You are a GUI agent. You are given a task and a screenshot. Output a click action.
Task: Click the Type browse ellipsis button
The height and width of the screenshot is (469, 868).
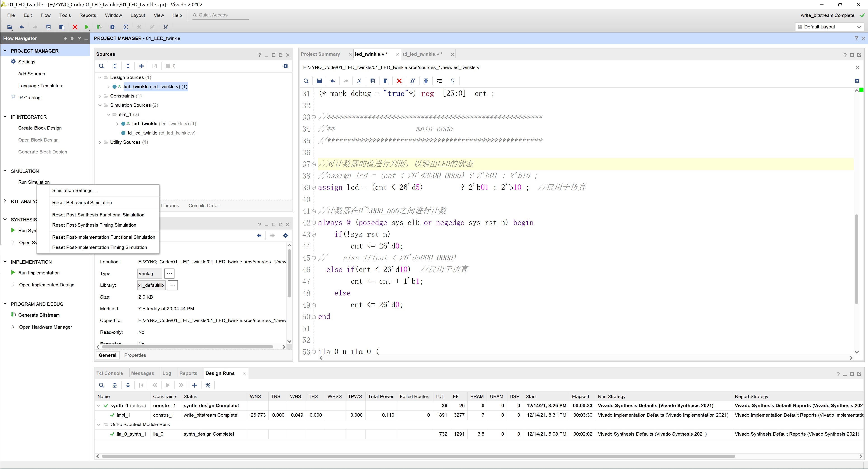[x=169, y=273]
